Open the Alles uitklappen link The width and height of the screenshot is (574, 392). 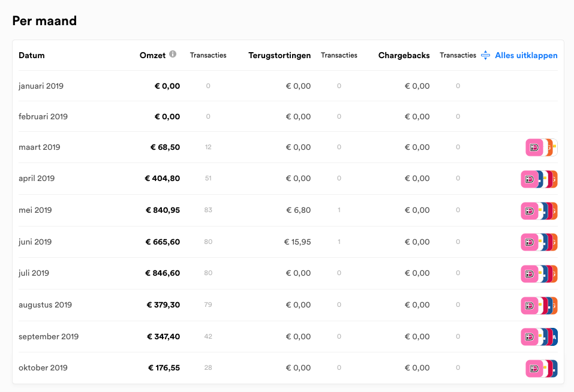pos(526,55)
